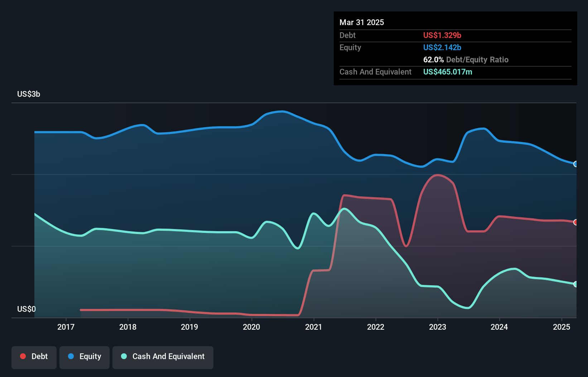Click the 2019 x-axis label
Screen dimensions: 588x377
tap(189, 327)
